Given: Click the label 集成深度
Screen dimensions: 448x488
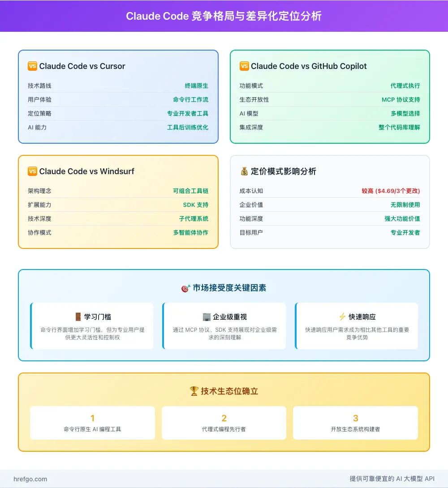Looking at the screenshot, I should [x=251, y=127].
